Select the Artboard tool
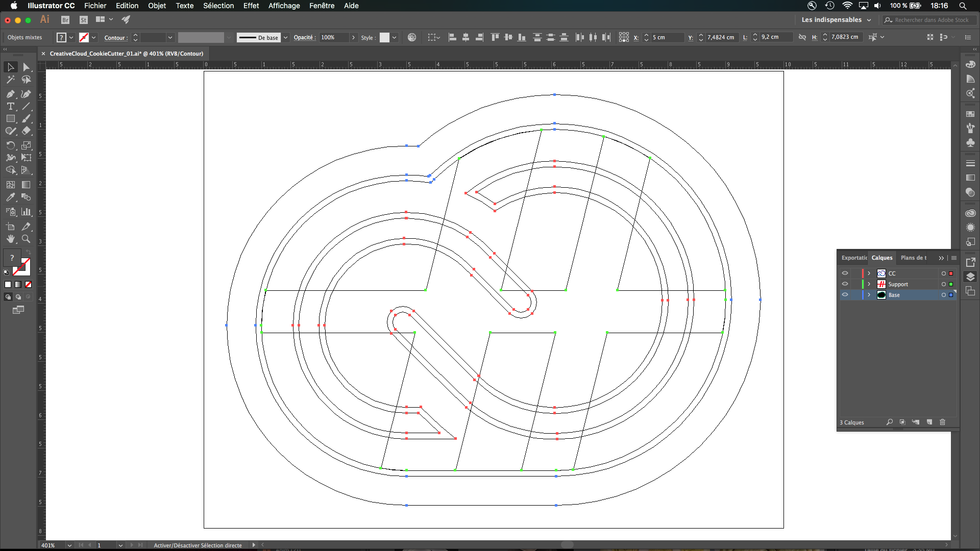The image size is (980, 551). tap(11, 227)
